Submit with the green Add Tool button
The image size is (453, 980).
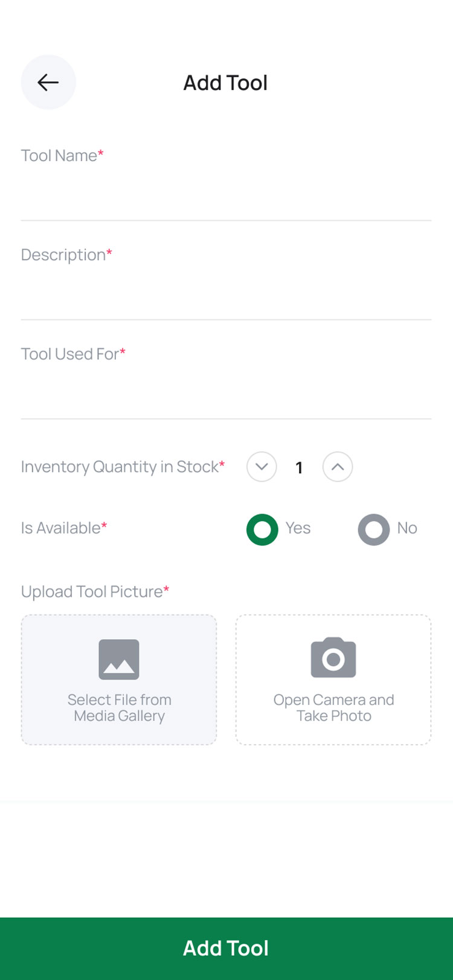tap(226, 948)
